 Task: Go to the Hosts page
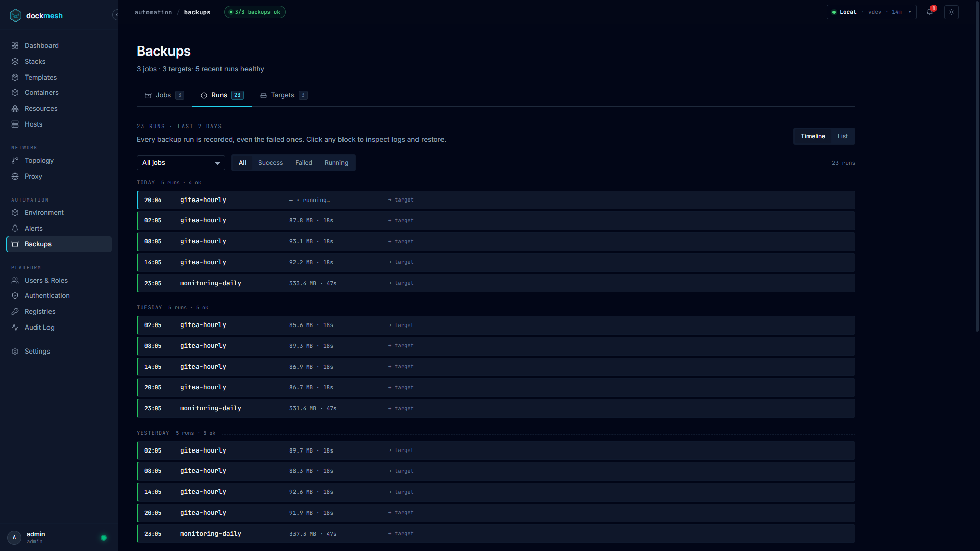click(x=59, y=124)
